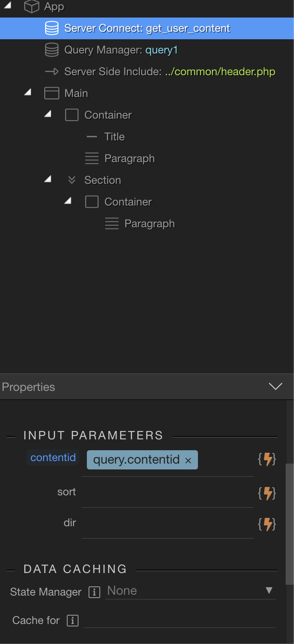Collapse the Section tree node
This screenshot has width=294, height=644.
[48, 179]
